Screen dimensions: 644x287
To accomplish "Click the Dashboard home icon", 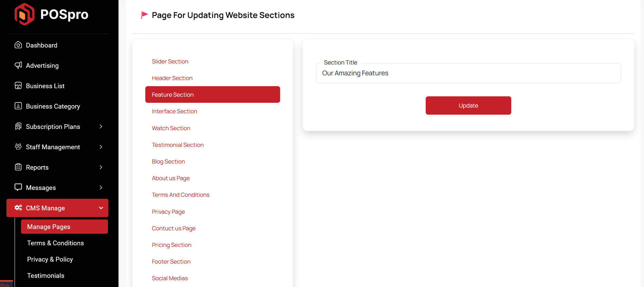I will coord(18,45).
